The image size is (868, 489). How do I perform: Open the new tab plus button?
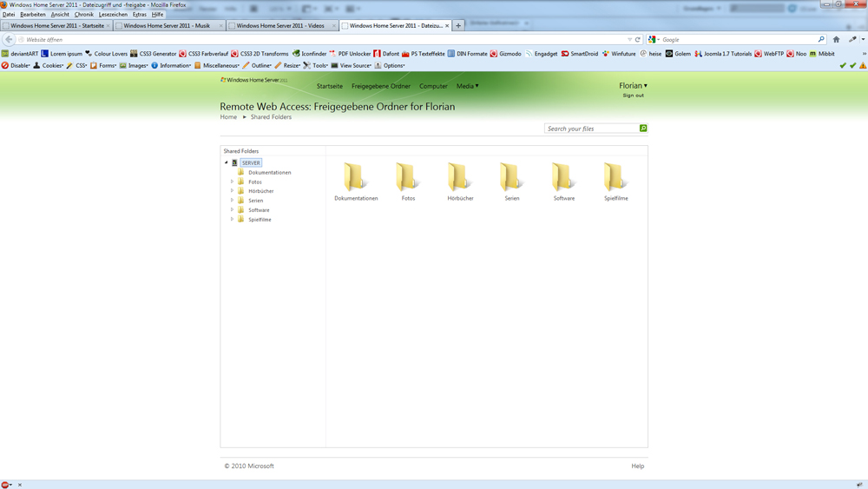pos(458,25)
